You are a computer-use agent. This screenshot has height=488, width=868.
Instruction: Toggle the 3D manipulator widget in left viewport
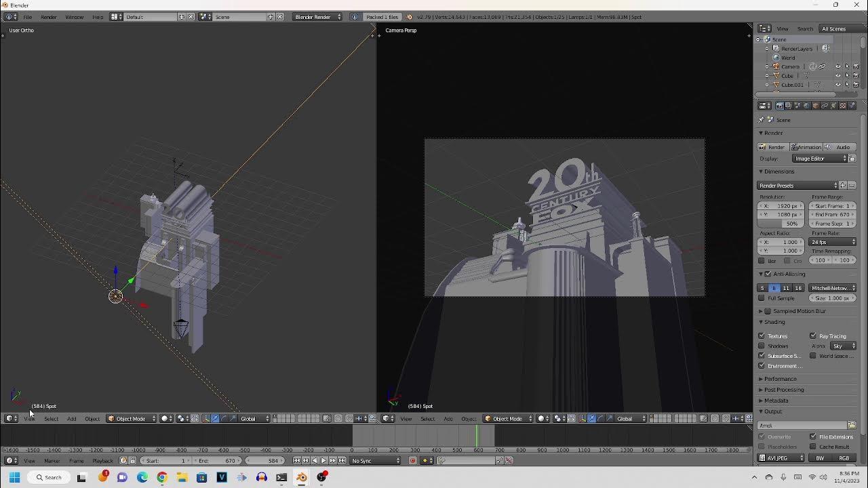coord(206,419)
